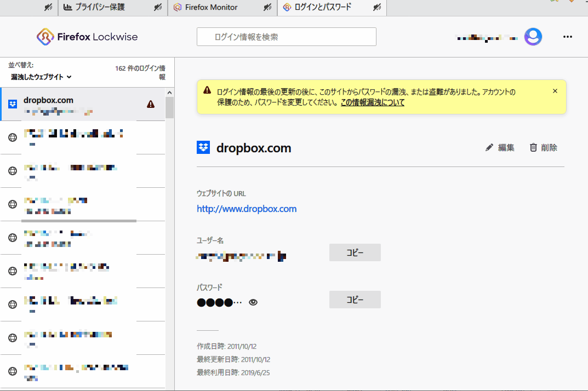Screen dimensions: 588x391
Task: Click the Dropbox icon beside the detail title
Action: point(203,148)
